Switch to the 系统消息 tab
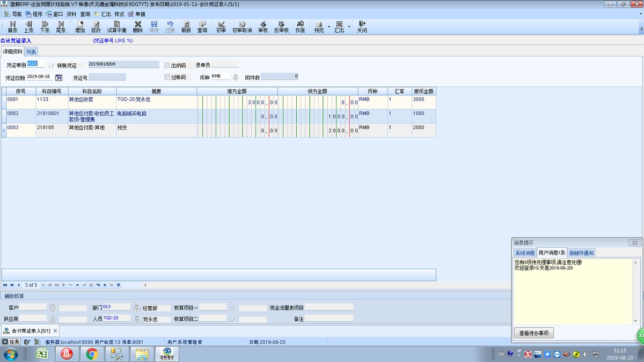The height and width of the screenshot is (362, 644). 524,253
